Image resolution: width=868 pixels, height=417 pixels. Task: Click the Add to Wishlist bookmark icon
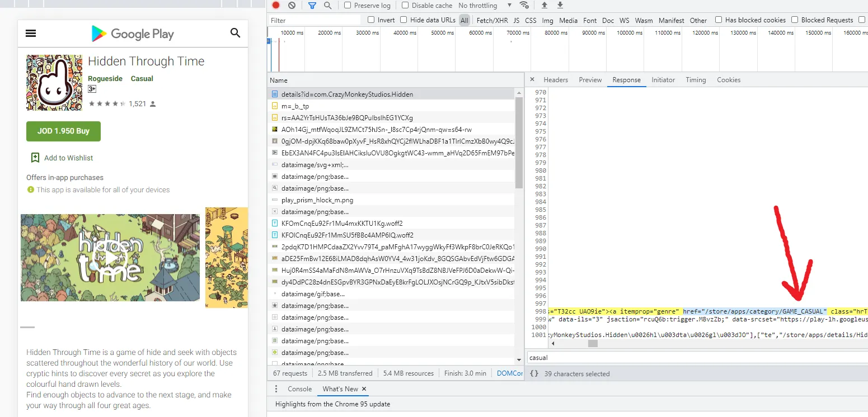click(x=35, y=158)
